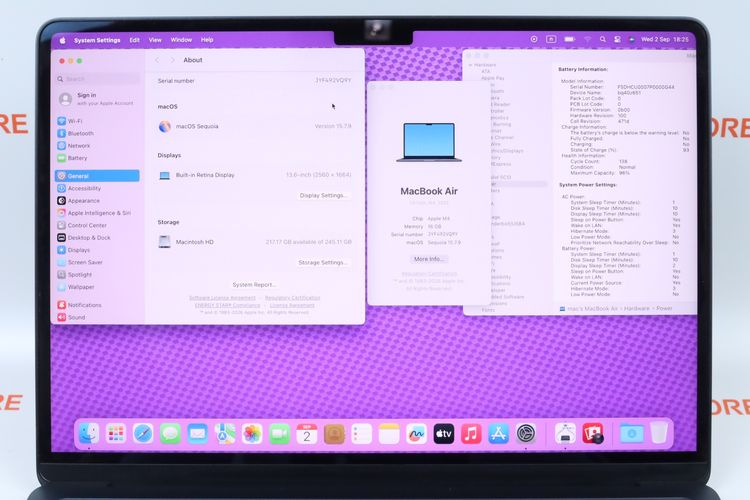Launch Photo Booth from the Dock
Viewport: 750px width, 500px height.
point(593,433)
